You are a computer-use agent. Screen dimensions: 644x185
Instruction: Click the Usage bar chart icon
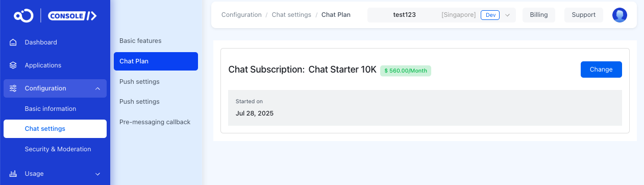(x=13, y=174)
